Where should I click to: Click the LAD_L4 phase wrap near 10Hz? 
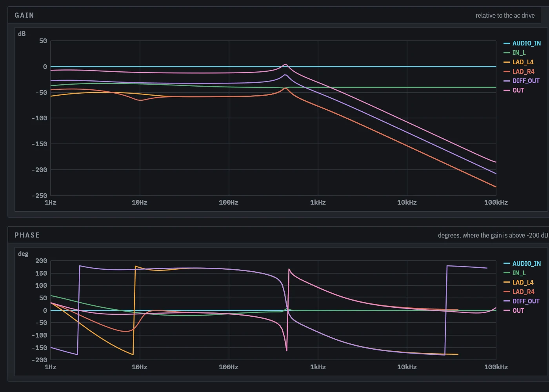point(134,310)
